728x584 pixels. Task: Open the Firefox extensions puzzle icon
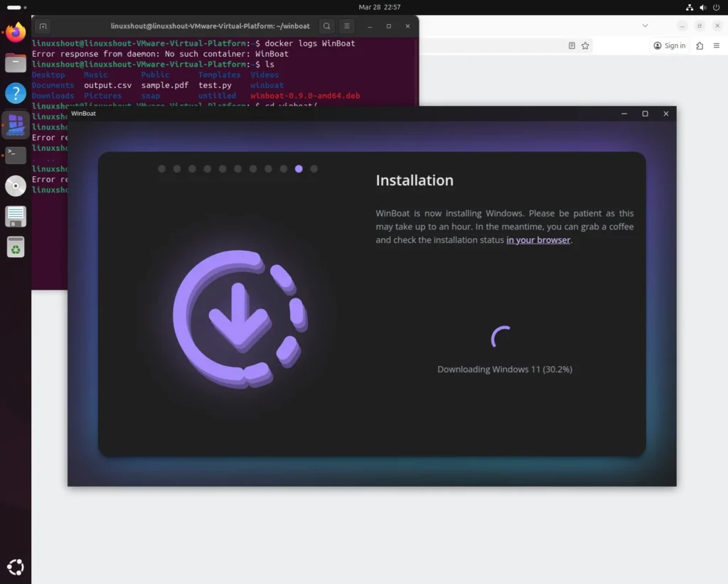[700, 45]
